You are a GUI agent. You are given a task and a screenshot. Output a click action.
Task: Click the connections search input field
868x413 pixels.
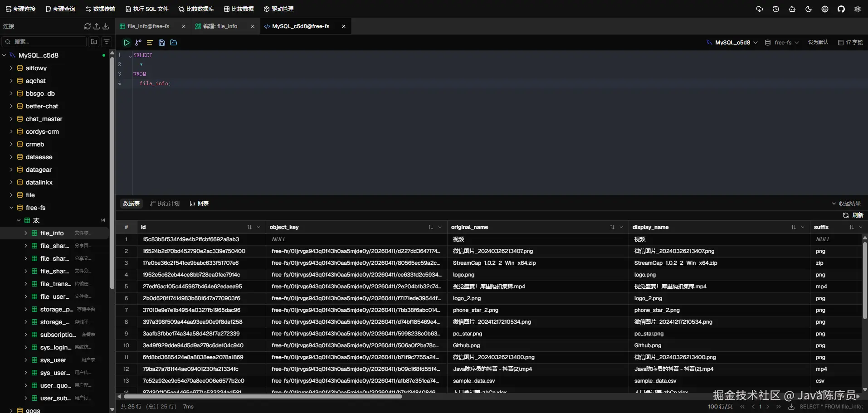[x=44, y=42]
